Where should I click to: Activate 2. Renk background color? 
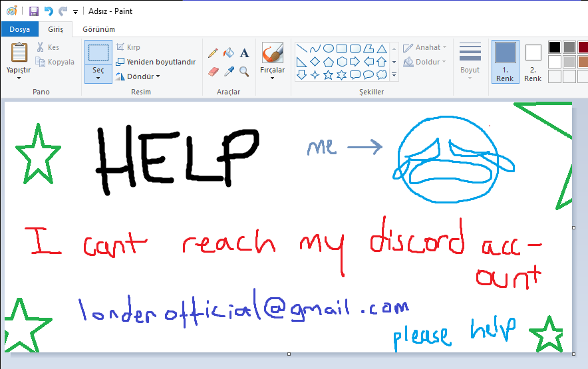point(533,62)
